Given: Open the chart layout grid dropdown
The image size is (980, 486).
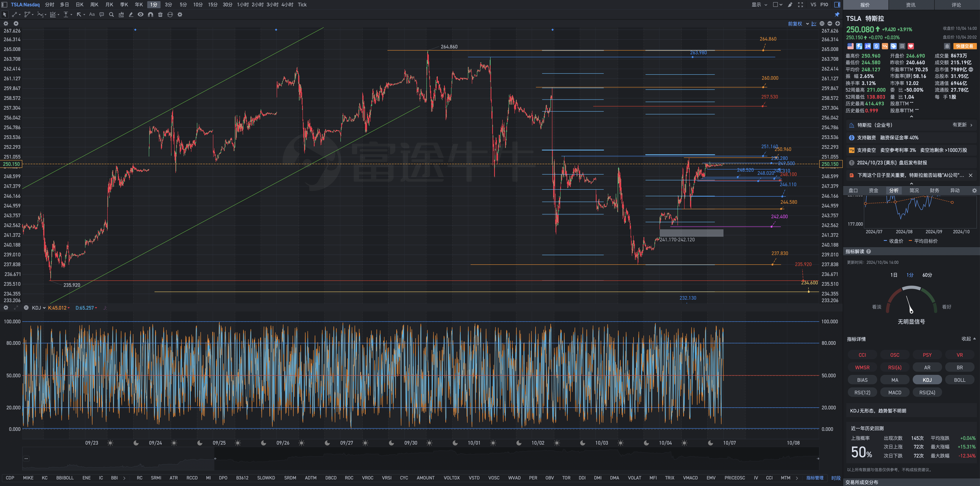Looking at the screenshot, I should point(778,4).
